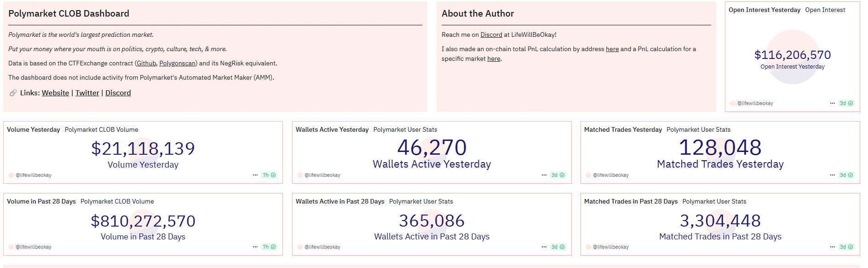Open the three-dot menu on Open Interest Yesterday card
Viewport: 868px width, 268px height.
pos(833,103)
